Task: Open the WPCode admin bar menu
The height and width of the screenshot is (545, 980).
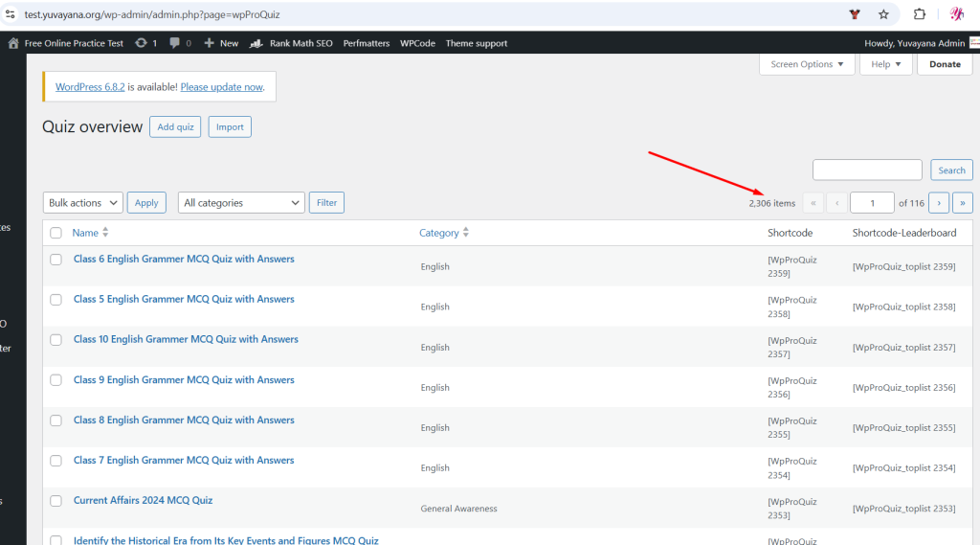Action: pyautogui.click(x=417, y=43)
